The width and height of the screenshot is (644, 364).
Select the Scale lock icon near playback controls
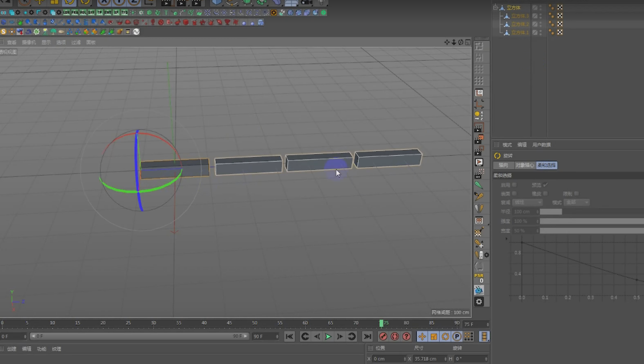433,337
